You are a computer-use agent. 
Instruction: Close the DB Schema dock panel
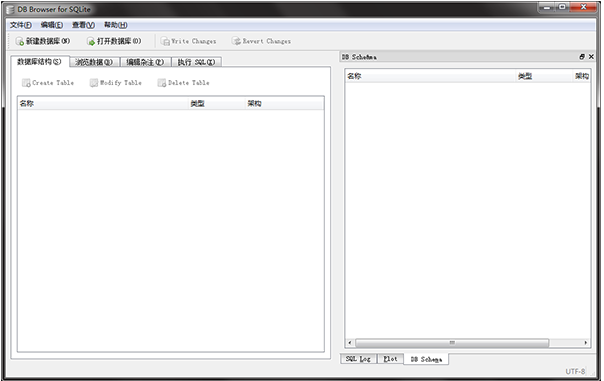(591, 57)
